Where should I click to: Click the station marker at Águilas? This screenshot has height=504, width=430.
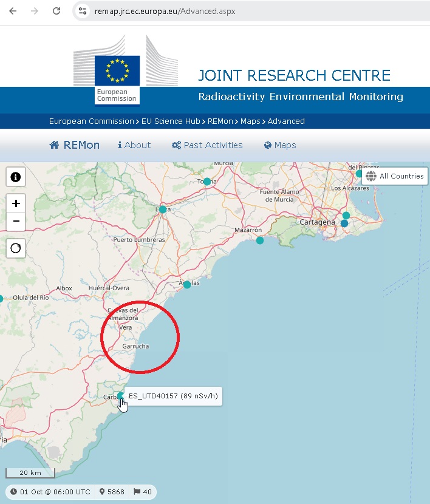(x=187, y=284)
